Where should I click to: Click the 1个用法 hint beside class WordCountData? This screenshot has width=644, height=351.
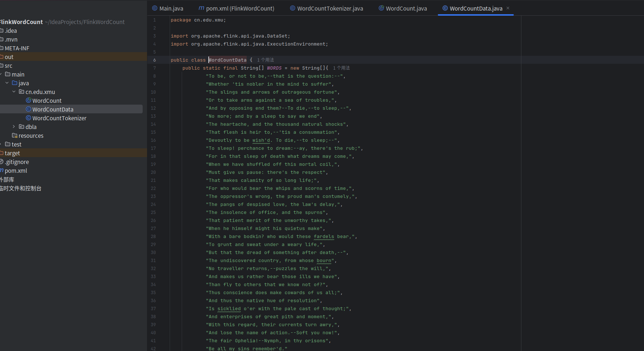click(265, 60)
